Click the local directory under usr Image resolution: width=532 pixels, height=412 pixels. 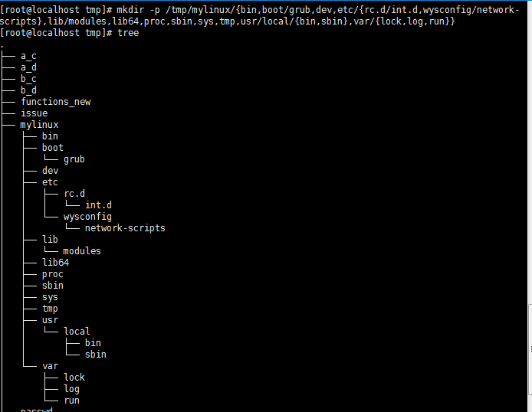click(77, 332)
